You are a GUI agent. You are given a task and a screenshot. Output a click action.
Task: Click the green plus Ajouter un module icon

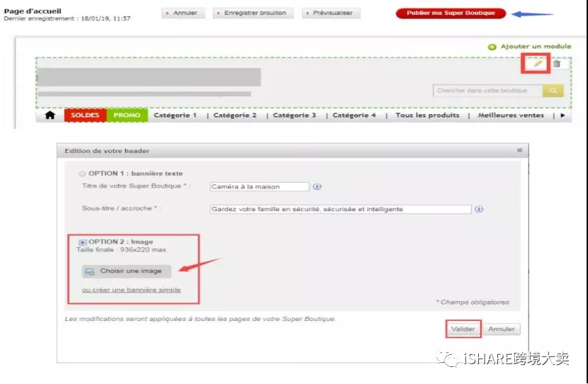[492, 47]
